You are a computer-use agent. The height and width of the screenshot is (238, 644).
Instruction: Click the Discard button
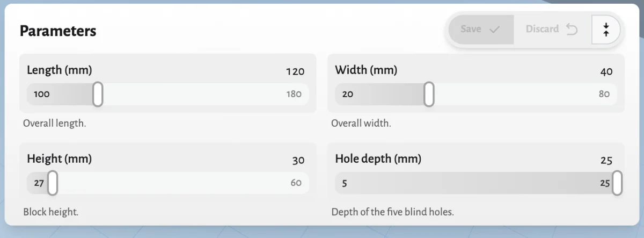tap(552, 29)
